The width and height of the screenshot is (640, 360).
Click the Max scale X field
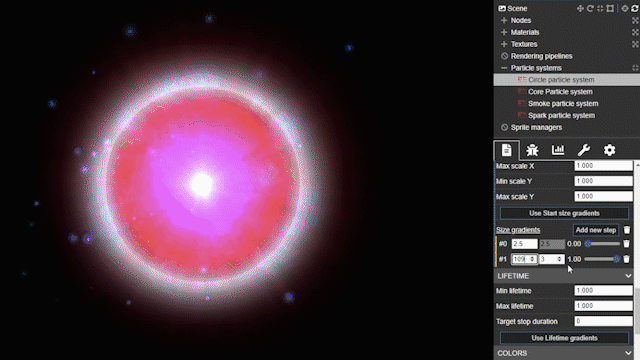coord(604,166)
